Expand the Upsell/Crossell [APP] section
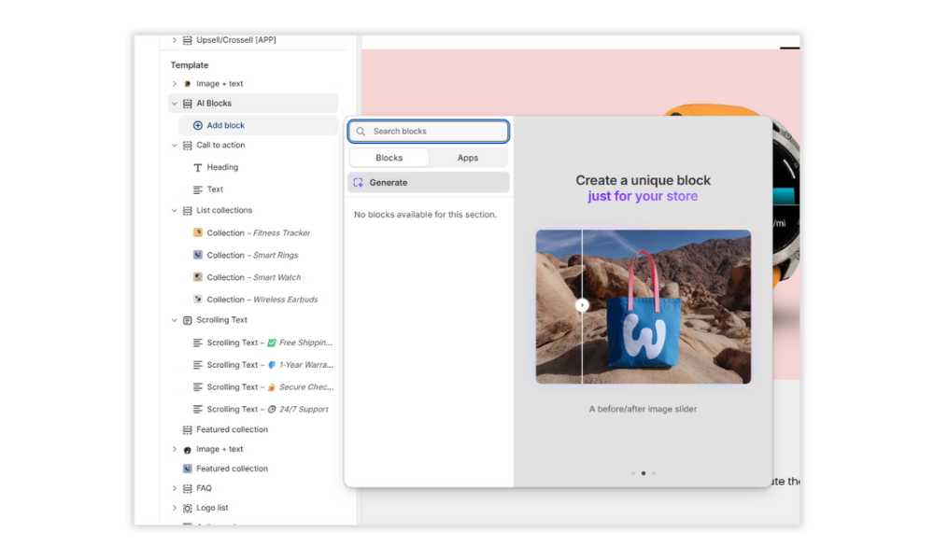Screen dimensions: 934x560 click(174, 40)
